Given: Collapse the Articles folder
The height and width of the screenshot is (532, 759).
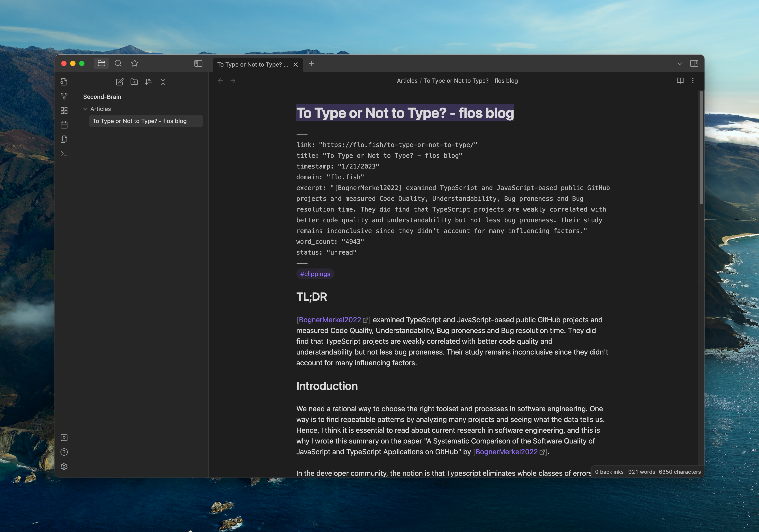Looking at the screenshot, I should [x=85, y=109].
